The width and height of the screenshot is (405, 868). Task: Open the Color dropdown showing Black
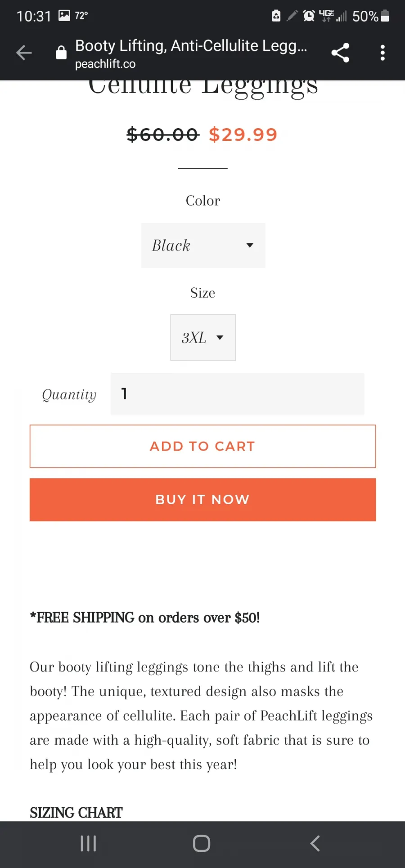(203, 246)
